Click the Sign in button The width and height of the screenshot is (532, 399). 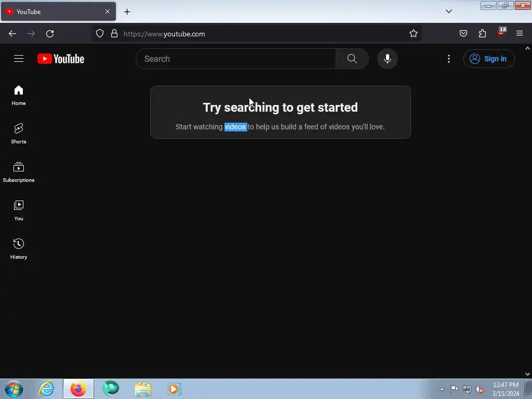click(x=488, y=59)
